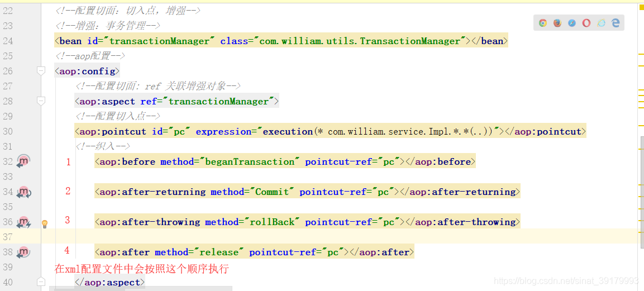
Task: Open preview in Firefox browser icon
Action: coord(557,23)
